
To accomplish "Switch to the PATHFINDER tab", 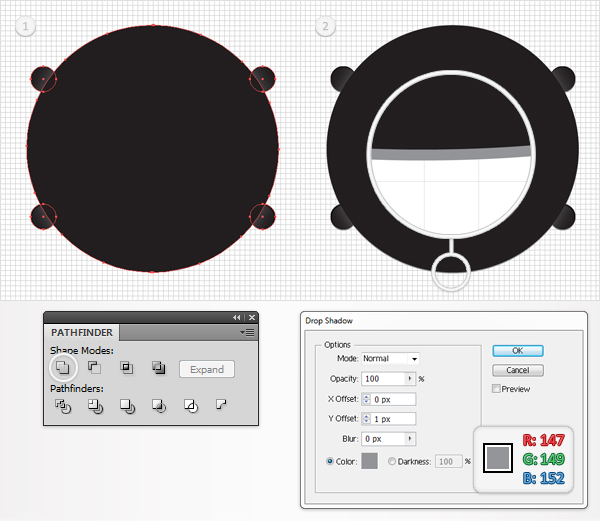I will tap(82, 332).
